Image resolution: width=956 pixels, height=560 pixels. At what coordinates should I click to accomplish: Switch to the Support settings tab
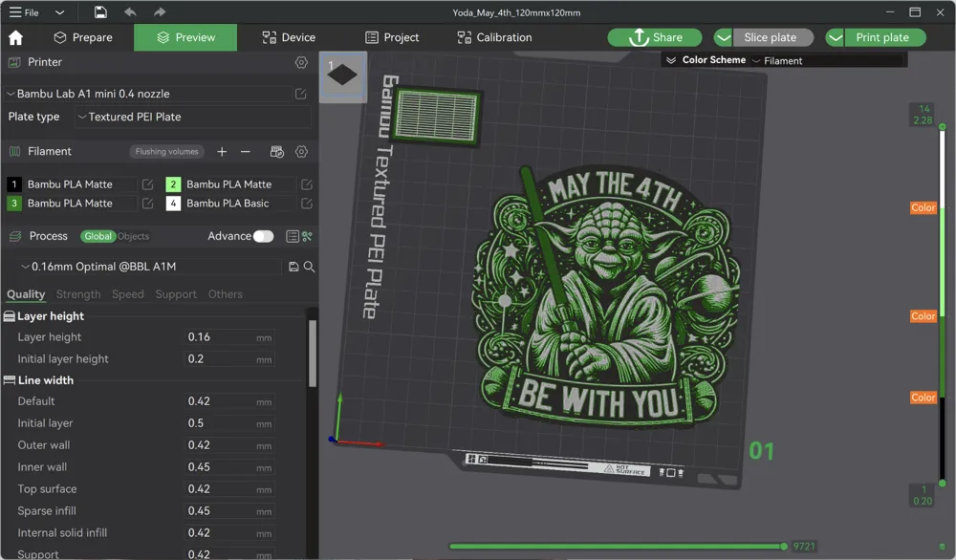click(176, 294)
